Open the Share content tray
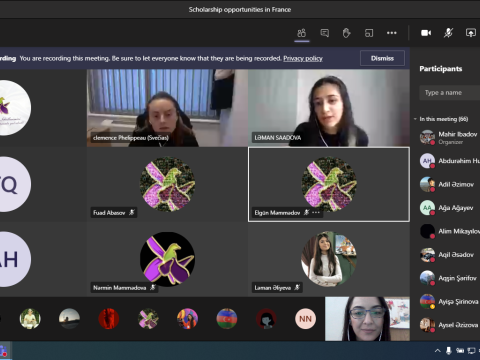 (471, 33)
